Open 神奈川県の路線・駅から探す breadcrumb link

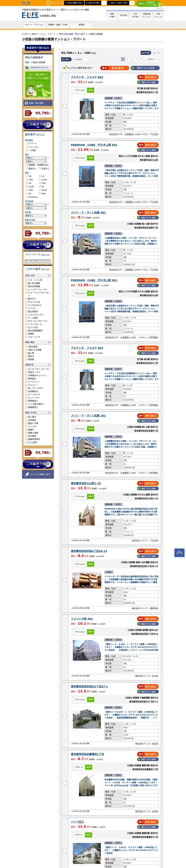point(72,34)
